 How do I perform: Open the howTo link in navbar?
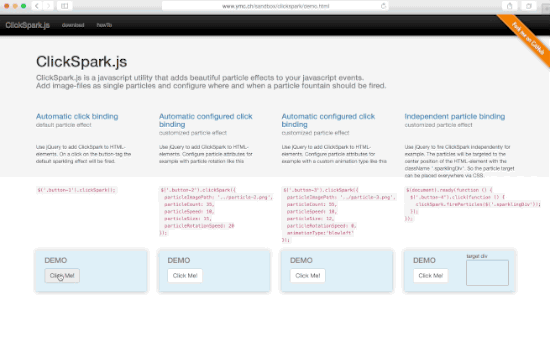104,25
